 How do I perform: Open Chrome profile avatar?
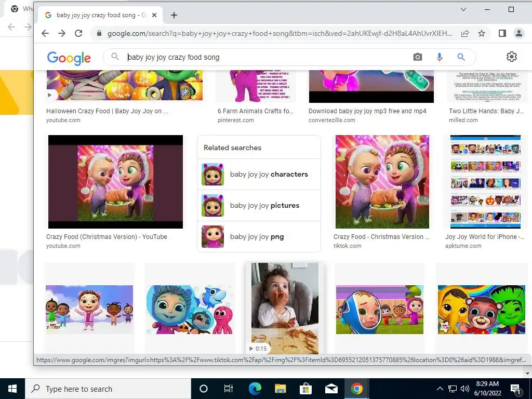519,33
